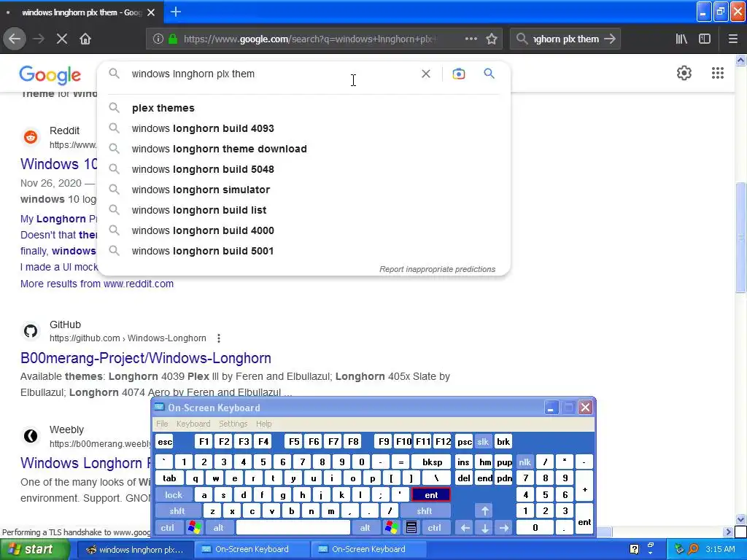Open Settings menu in On-Screen Keyboard
The image size is (747, 560).
click(x=233, y=424)
